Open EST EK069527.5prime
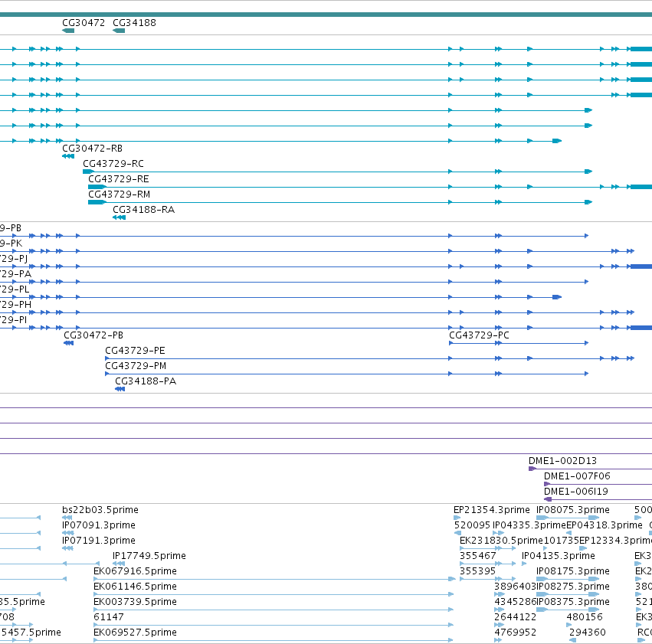 click(135, 633)
